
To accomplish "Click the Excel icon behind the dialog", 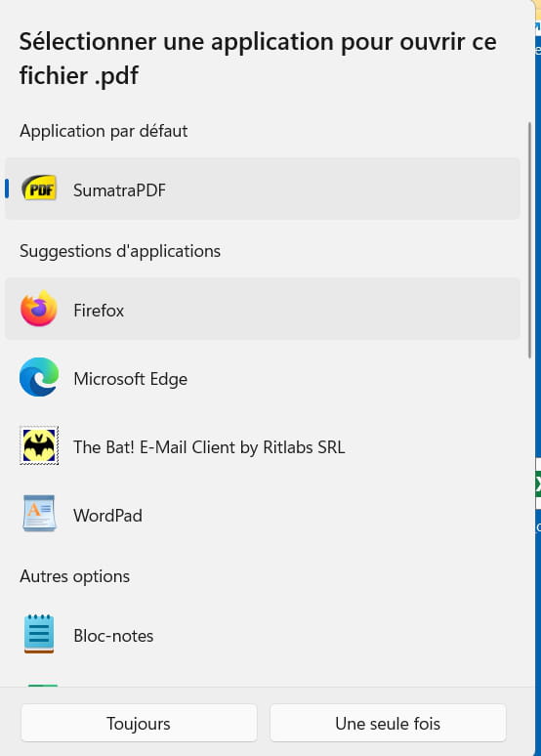I will point(538,484).
